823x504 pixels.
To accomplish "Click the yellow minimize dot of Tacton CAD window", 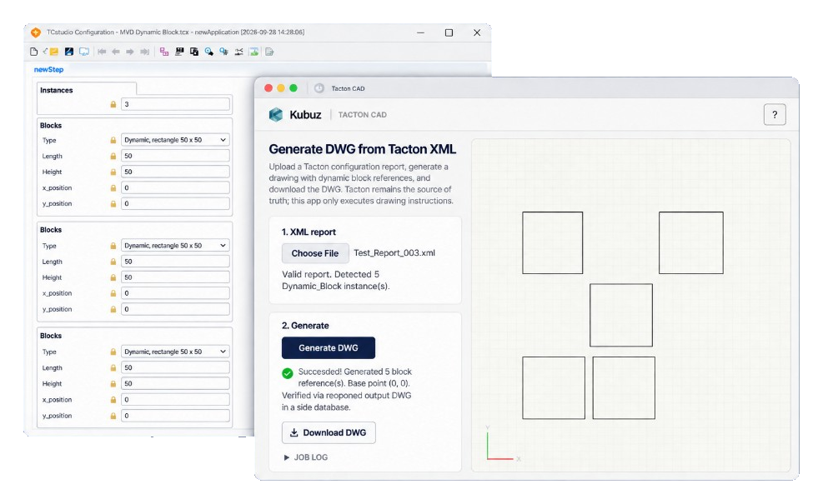I will (x=281, y=88).
